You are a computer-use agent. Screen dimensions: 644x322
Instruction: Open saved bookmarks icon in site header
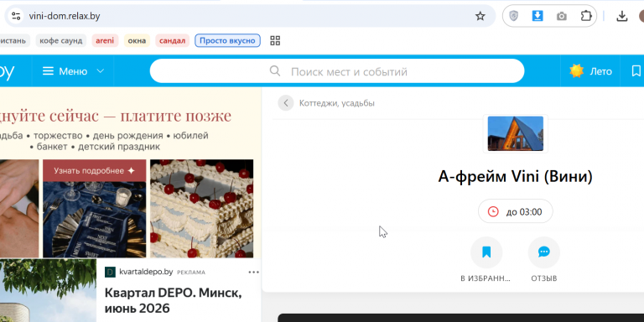636,71
